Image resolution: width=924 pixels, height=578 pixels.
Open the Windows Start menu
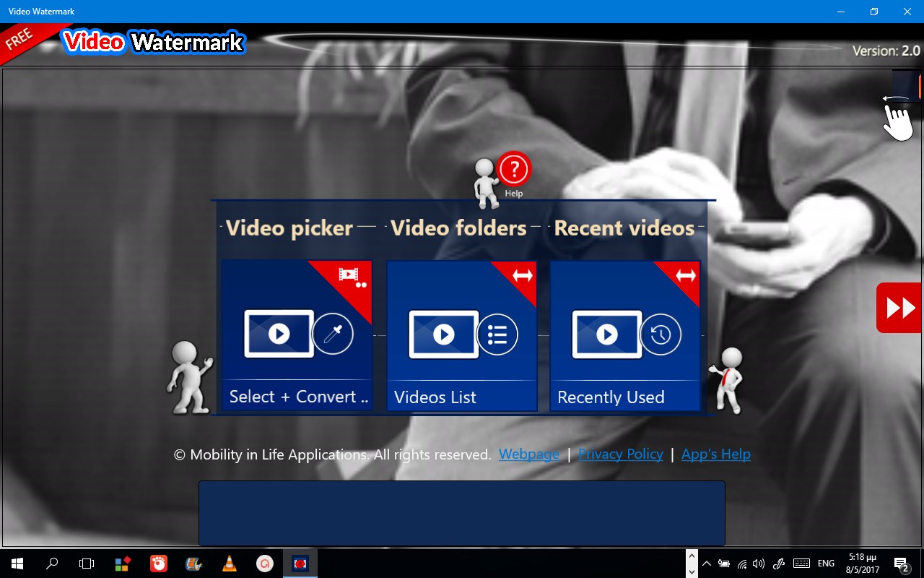(x=17, y=564)
